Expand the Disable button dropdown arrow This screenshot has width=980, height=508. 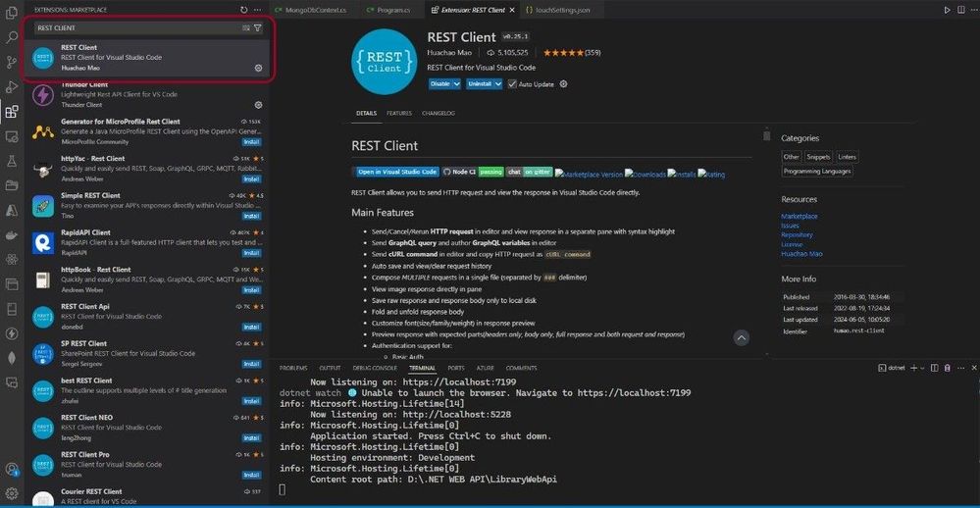click(457, 83)
